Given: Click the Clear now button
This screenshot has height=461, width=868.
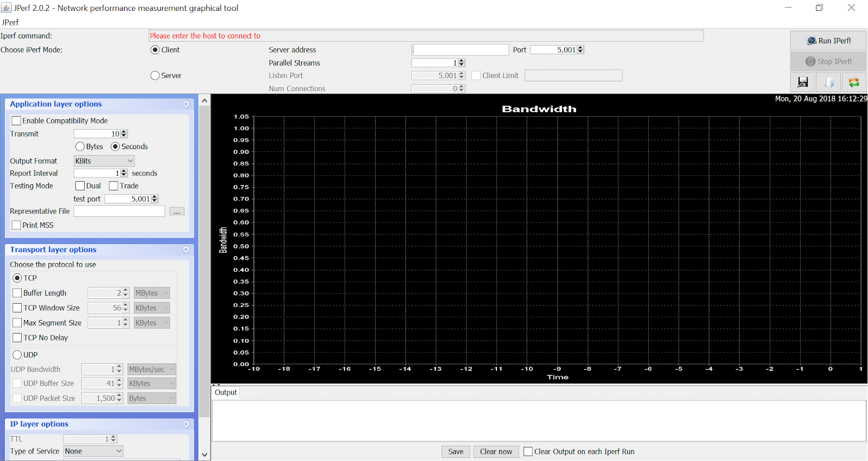Looking at the screenshot, I should tap(495, 452).
